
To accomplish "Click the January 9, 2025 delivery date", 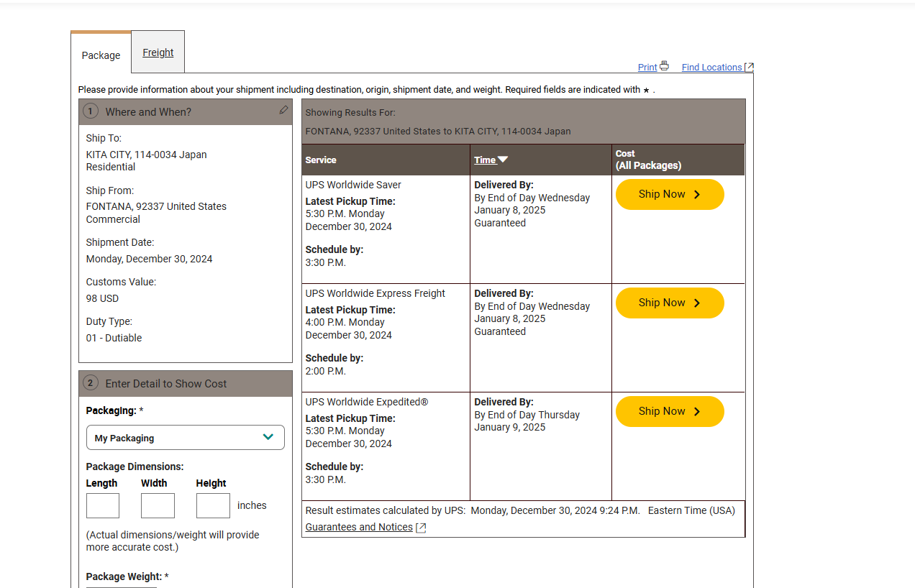I will click(x=510, y=427).
